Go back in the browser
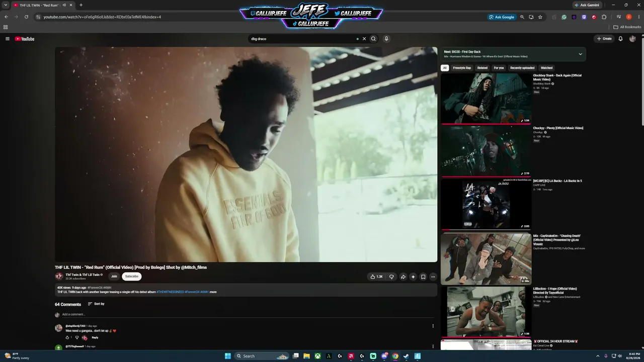Screen dimensions: 644x362 6,17
